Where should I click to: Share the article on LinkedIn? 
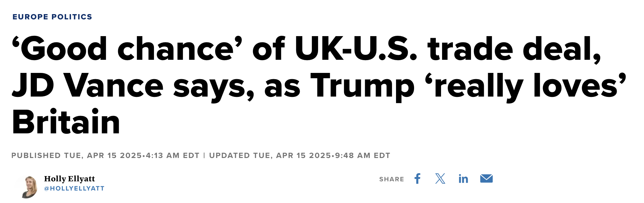click(463, 179)
